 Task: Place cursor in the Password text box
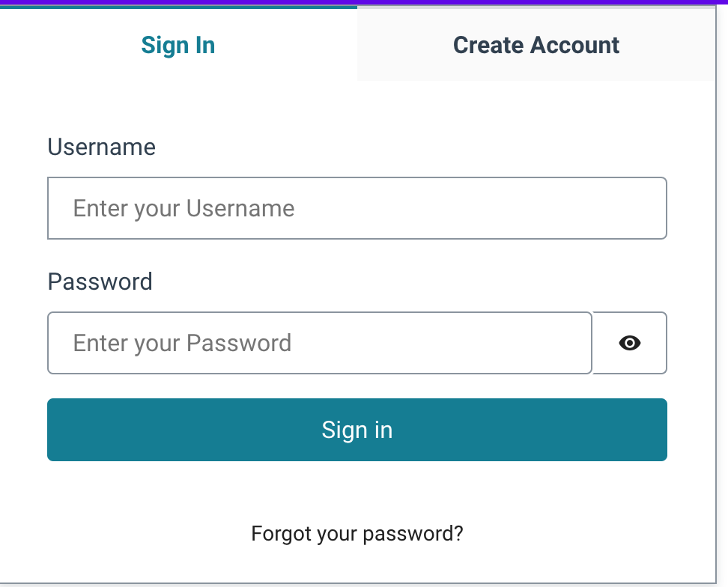tap(319, 343)
